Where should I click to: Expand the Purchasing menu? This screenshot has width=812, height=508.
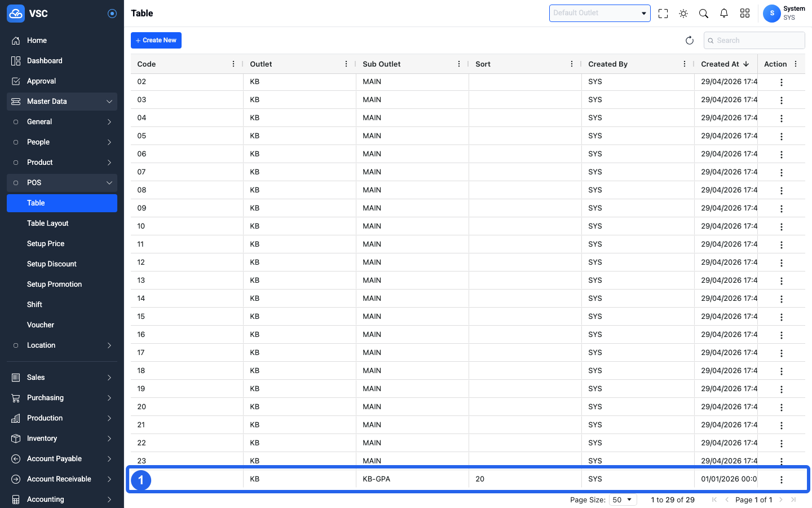62,398
